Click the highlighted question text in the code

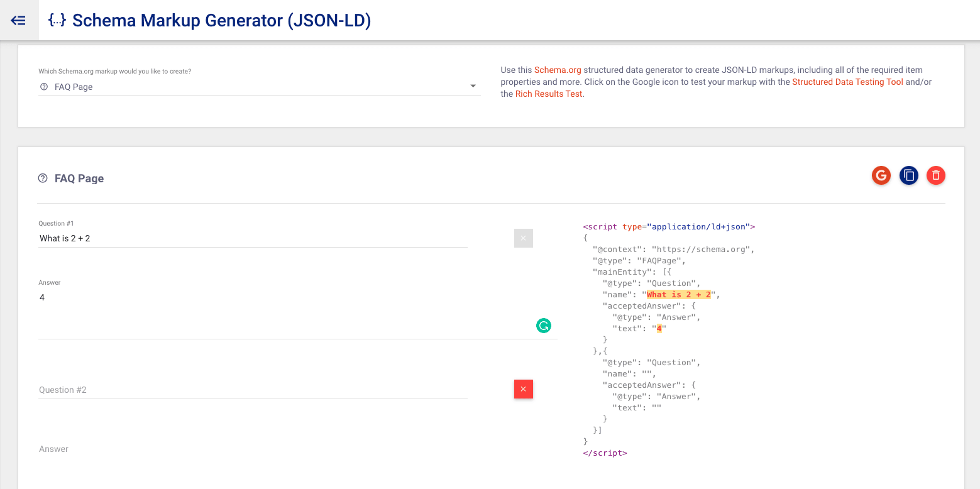(x=679, y=295)
